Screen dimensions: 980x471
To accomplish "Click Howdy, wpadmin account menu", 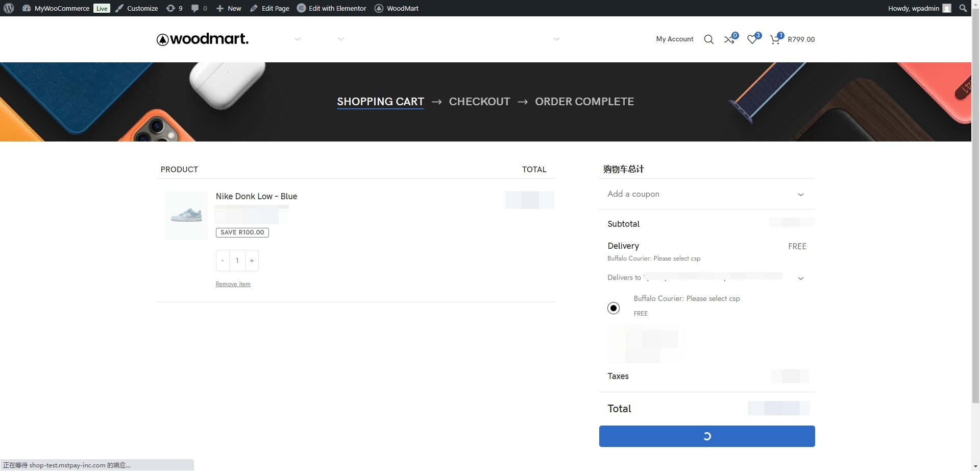I will pos(919,8).
